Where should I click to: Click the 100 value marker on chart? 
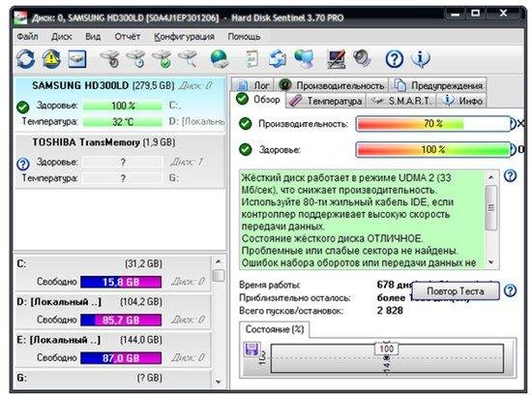pos(387,349)
